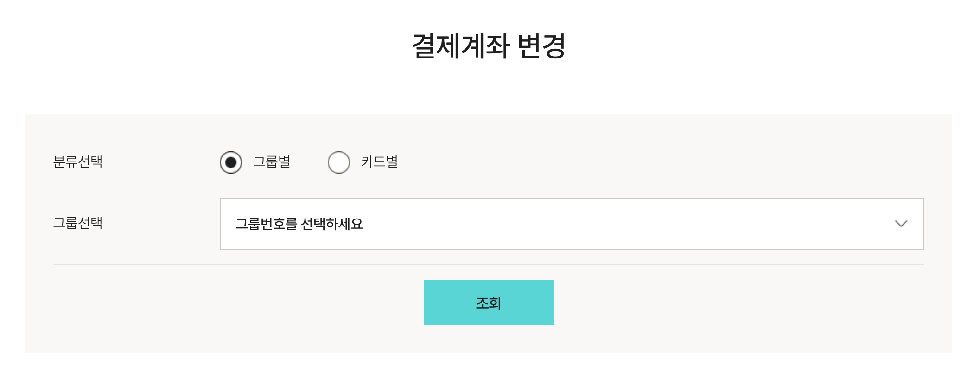
Task: Click the 그룹번호를 선택하세요 placeholder text
Action: tap(299, 224)
